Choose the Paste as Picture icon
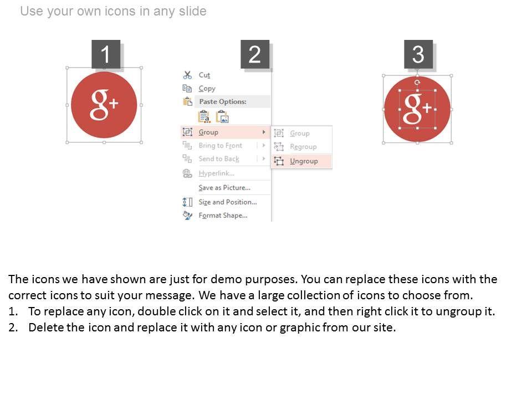The height and width of the screenshot is (399, 532). pyautogui.click(x=222, y=117)
